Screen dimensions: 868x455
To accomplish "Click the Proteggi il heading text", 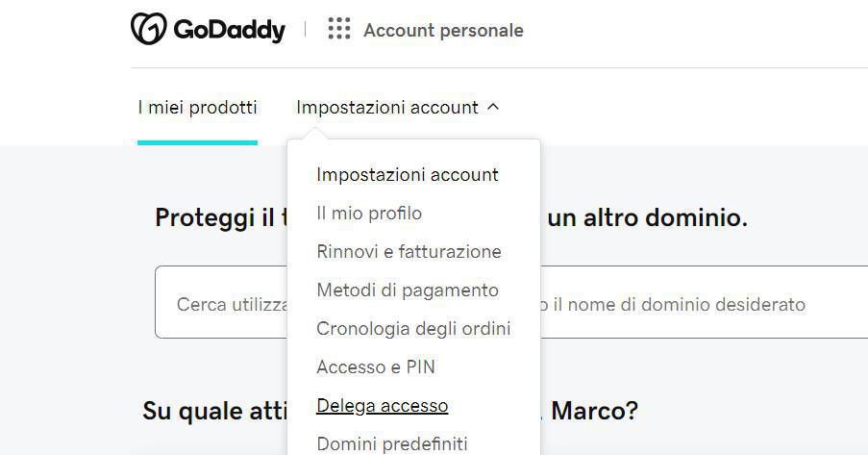I will tap(215, 217).
